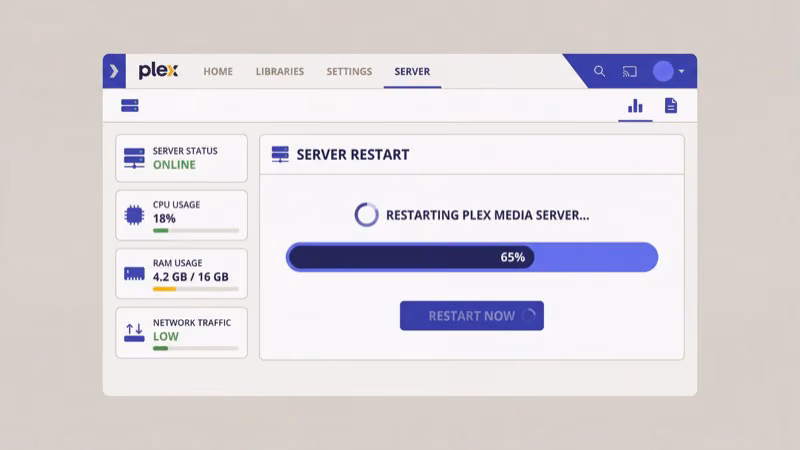
Task: Select the LOW network traffic value
Action: 166,337
